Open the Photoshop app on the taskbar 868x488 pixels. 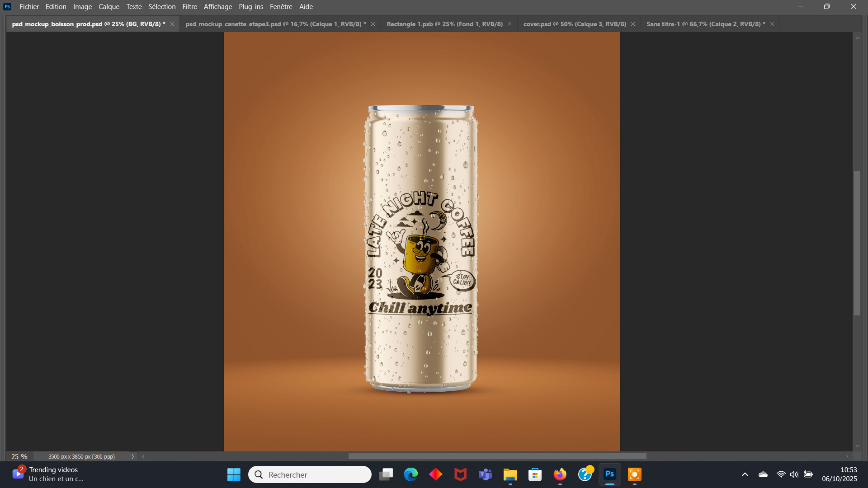point(609,474)
